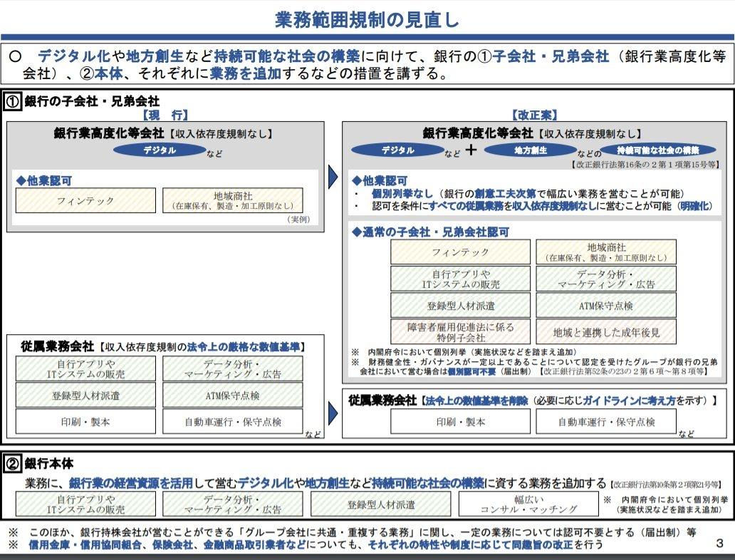This screenshot has height=560, width=735.
Task: Click "従属業務会社" heading with "法令上の厳格な数値基準"
Action: 163,346
